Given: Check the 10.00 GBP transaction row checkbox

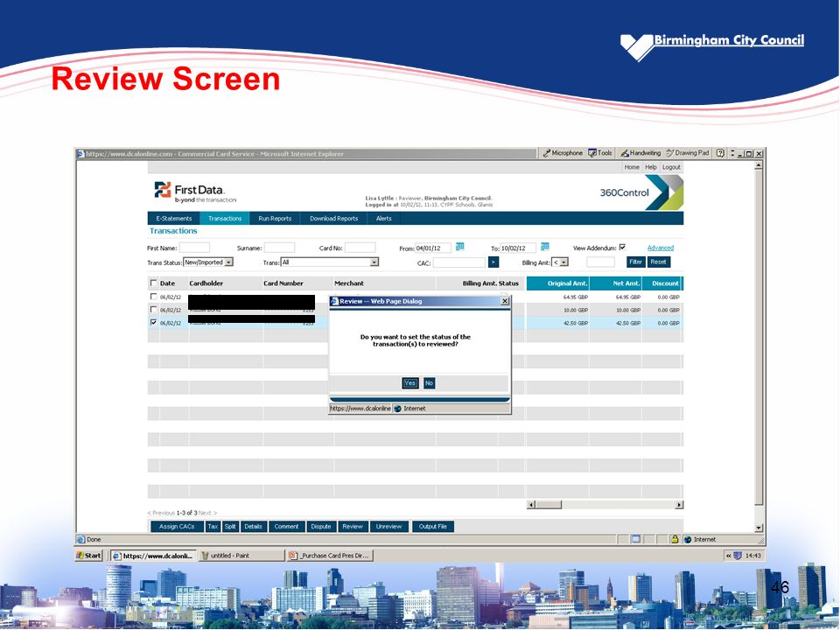Looking at the screenshot, I should point(154,309).
